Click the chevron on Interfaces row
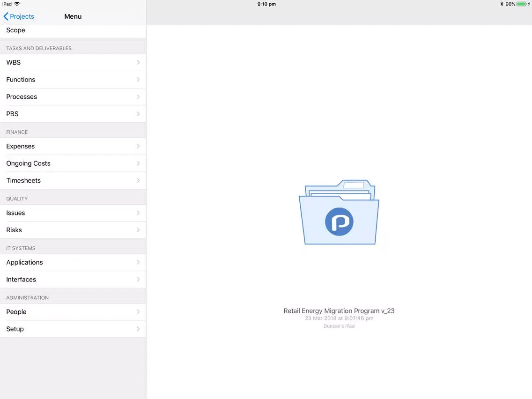Image resolution: width=532 pixels, height=399 pixels. click(x=138, y=279)
